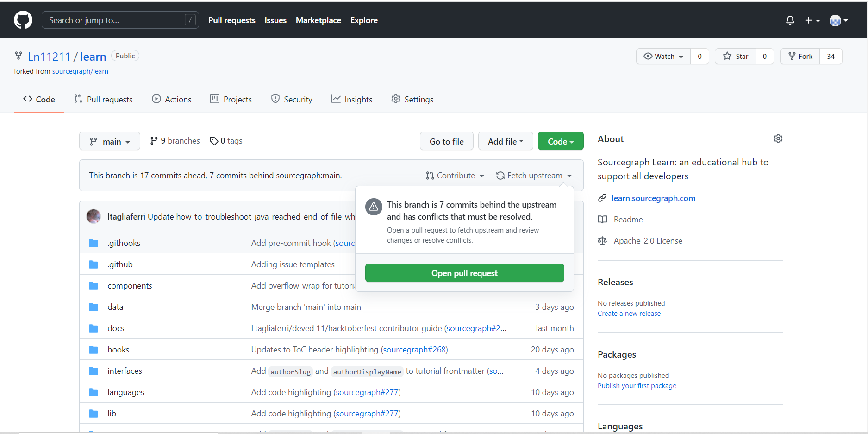868x434 pixels.
Task: Open the Marketplace menu item
Action: point(318,20)
